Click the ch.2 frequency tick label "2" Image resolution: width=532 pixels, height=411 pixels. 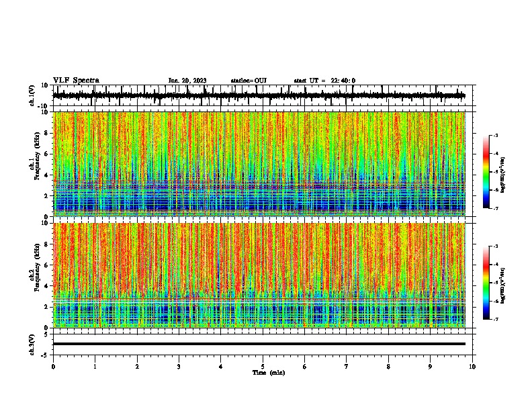(46, 307)
